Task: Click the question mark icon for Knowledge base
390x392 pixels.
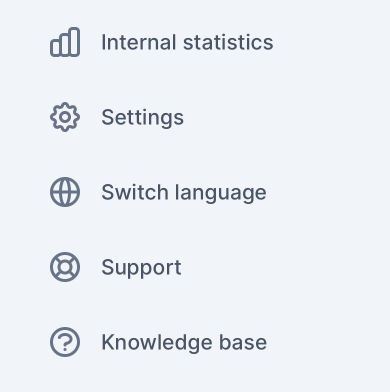Action: pyautogui.click(x=65, y=342)
